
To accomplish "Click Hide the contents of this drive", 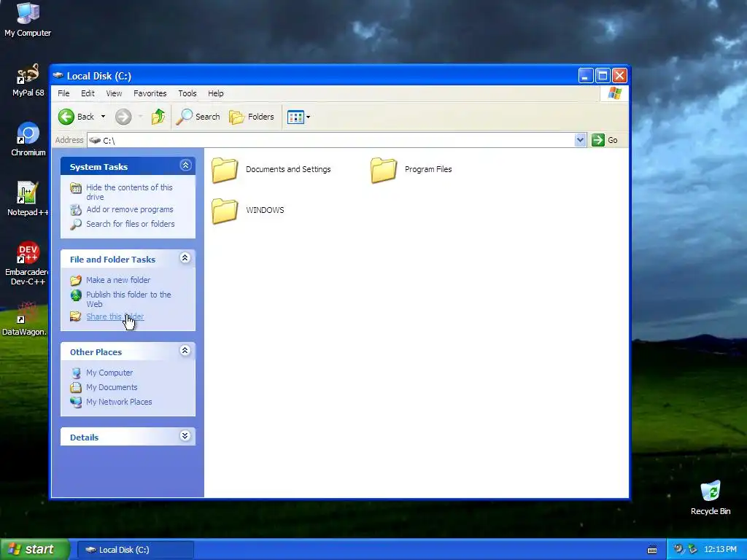I will 129,192.
